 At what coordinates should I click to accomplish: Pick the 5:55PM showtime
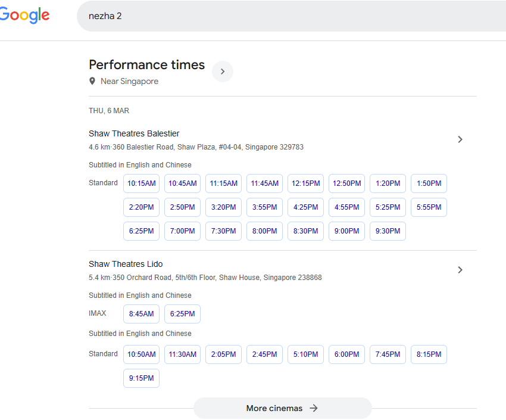click(429, 207)
